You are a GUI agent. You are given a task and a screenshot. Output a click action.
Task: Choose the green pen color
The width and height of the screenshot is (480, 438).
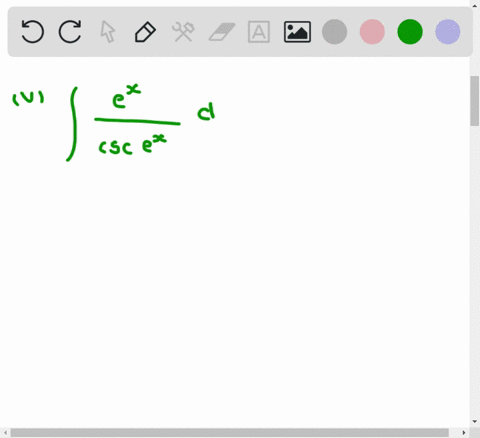click(x=410, y=32)
